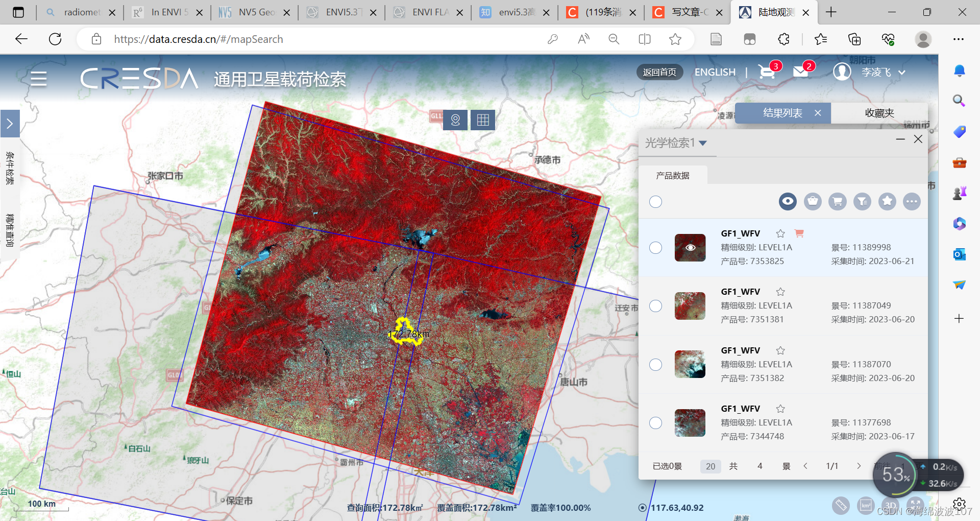
Task: Open a new browser tab
Action: pos(831,12)
